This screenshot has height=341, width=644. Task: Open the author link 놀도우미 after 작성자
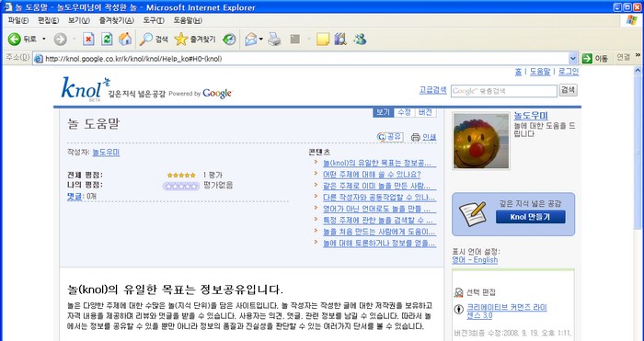(106, 153)
